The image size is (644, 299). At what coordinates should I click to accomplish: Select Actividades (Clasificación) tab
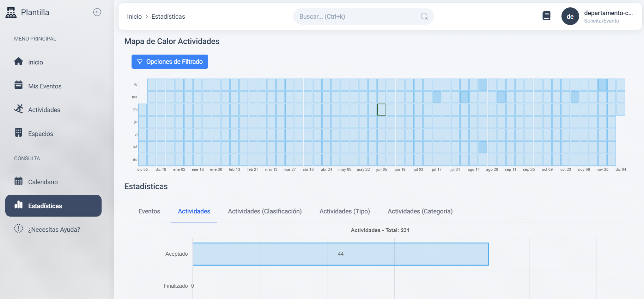click(265, 211)
